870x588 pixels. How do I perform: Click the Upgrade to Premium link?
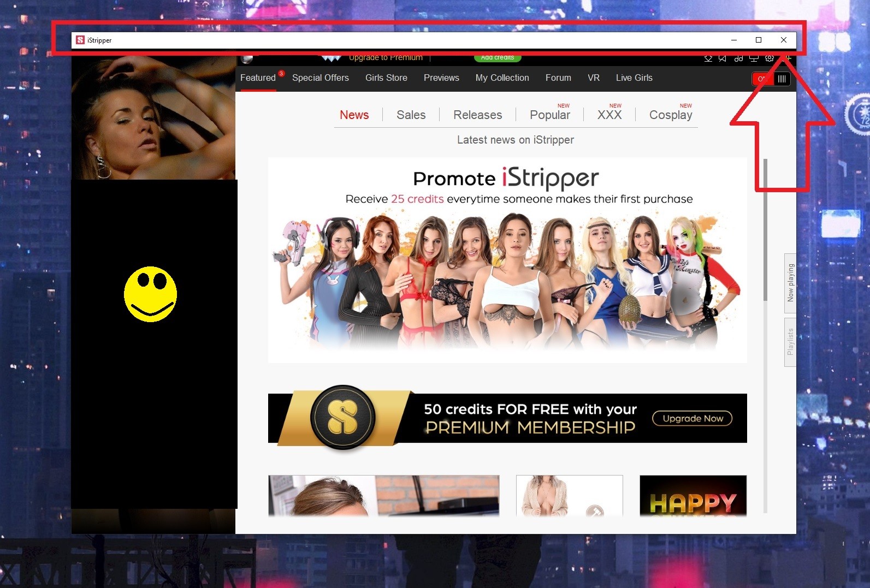386,57
